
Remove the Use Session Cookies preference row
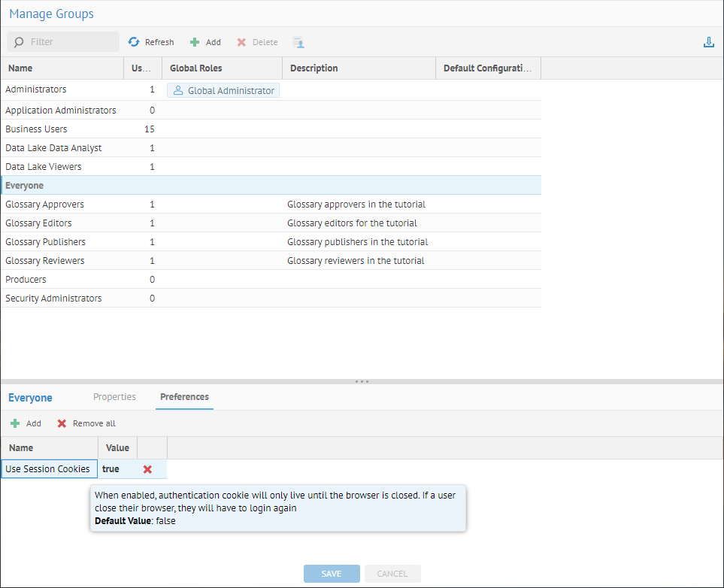click(x=147, y=469)
